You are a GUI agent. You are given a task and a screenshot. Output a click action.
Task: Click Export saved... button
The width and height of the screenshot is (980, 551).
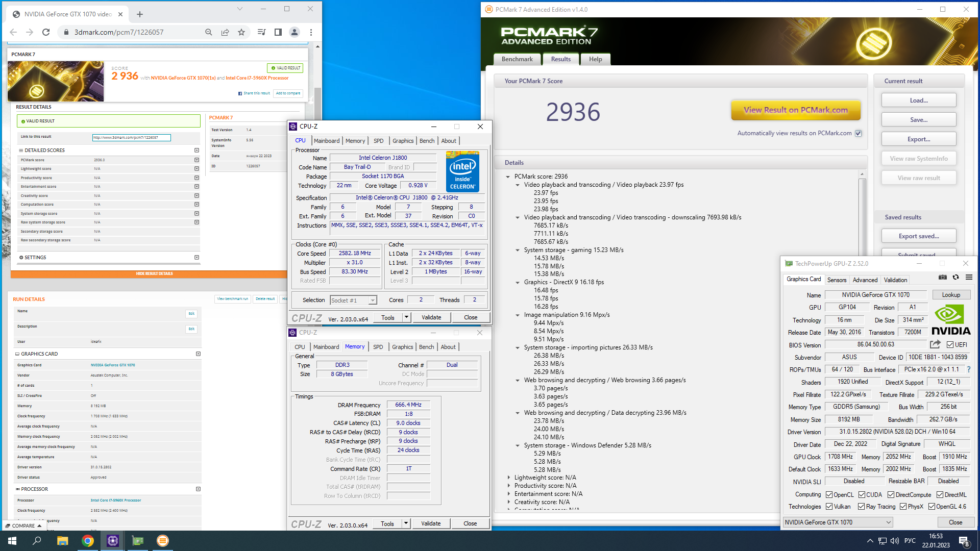click(x=919, y=236)
